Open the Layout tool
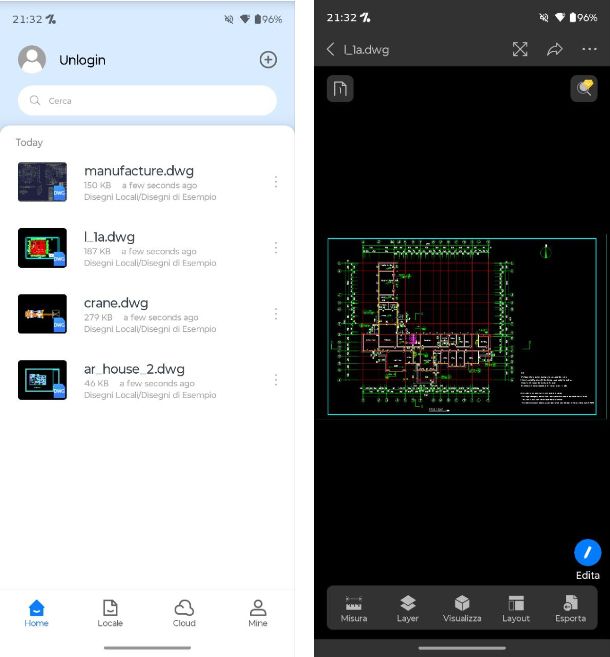 pos(516,608)
